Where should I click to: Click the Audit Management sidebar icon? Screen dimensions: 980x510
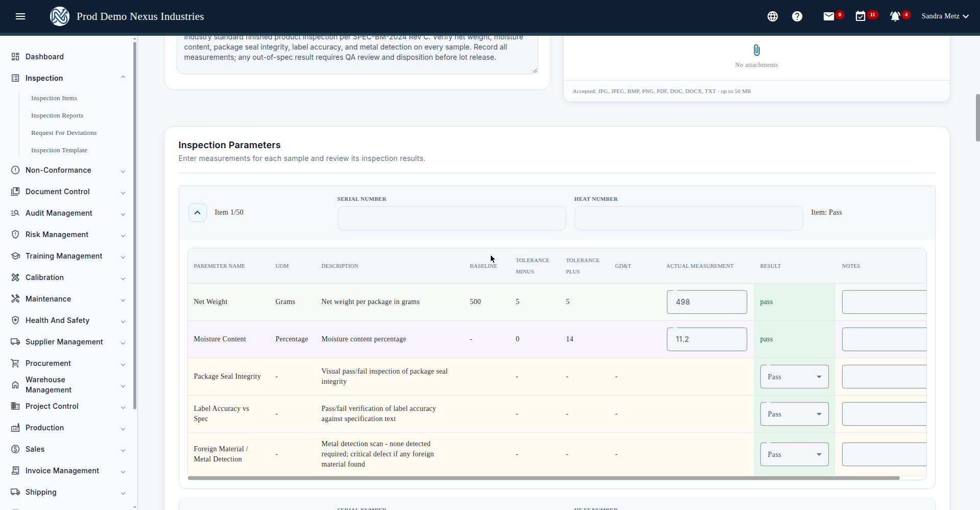point(15,213)
